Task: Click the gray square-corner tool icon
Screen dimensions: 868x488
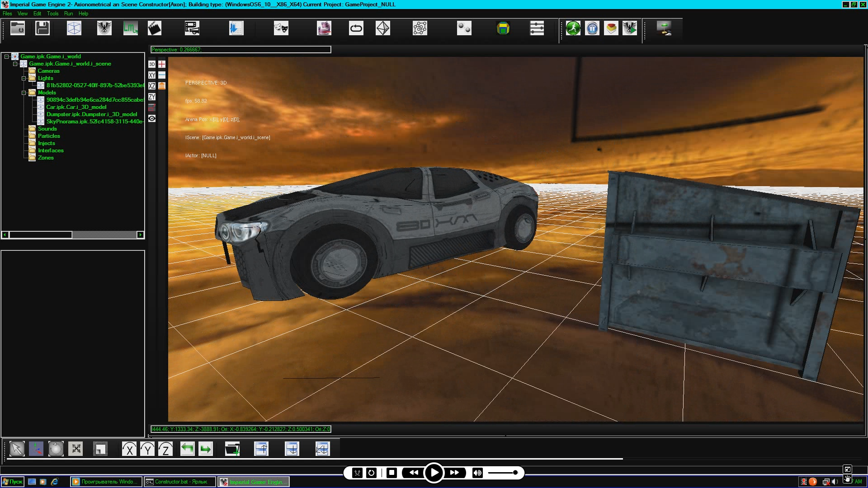Action: tap(100, 449)
